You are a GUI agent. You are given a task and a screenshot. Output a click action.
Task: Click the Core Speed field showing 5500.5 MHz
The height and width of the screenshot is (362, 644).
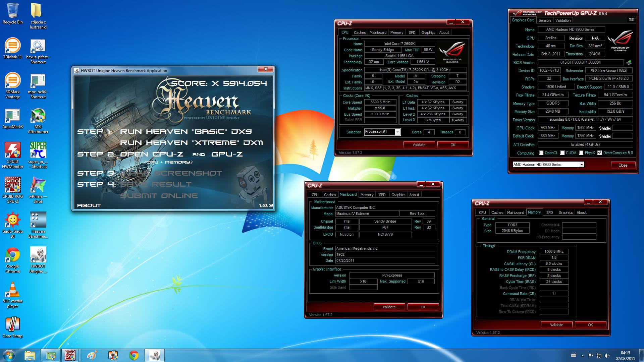380,102
